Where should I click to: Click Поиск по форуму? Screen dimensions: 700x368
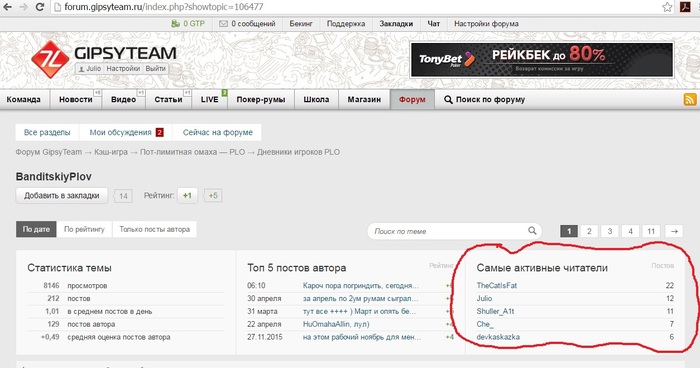pyautogui.click(x=485, y=100)
